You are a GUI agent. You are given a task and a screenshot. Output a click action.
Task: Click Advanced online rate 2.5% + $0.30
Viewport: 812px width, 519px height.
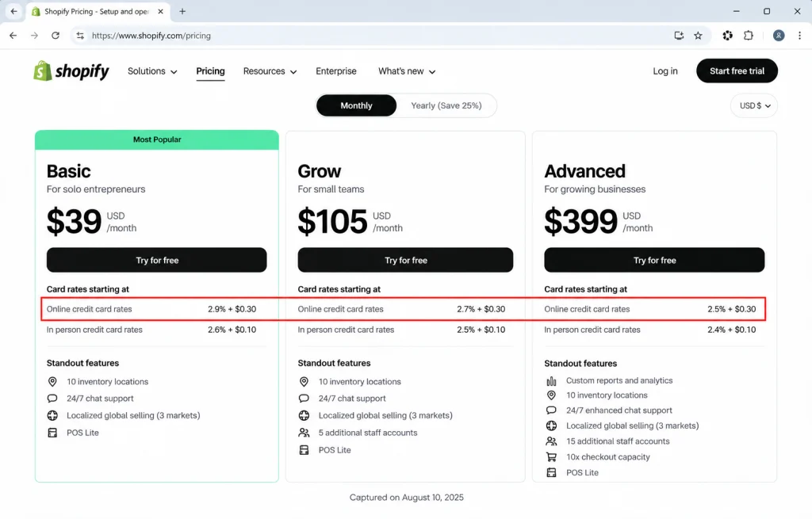(732, 309)
